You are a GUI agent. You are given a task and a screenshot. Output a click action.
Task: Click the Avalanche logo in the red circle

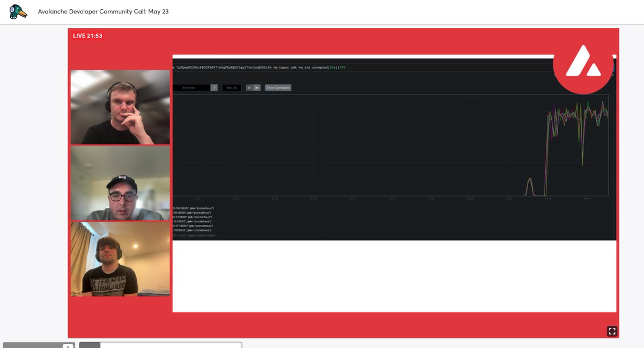click(x=583, y=64)
